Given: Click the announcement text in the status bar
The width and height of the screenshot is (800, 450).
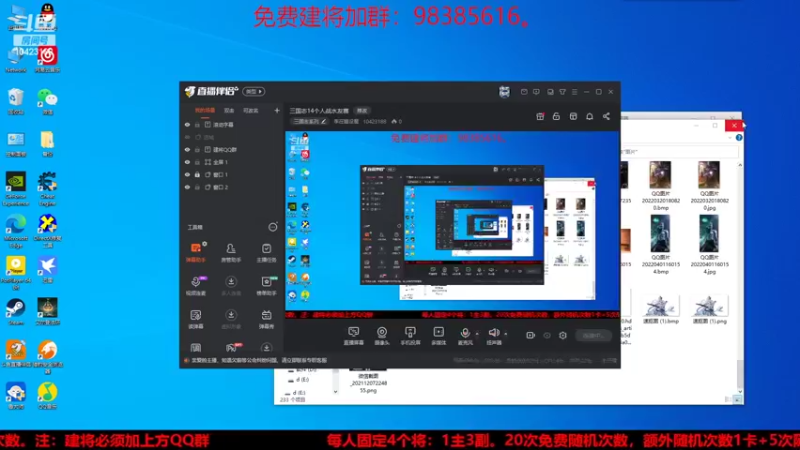Looking at the screenshot, I should click(x=259, y=360).
